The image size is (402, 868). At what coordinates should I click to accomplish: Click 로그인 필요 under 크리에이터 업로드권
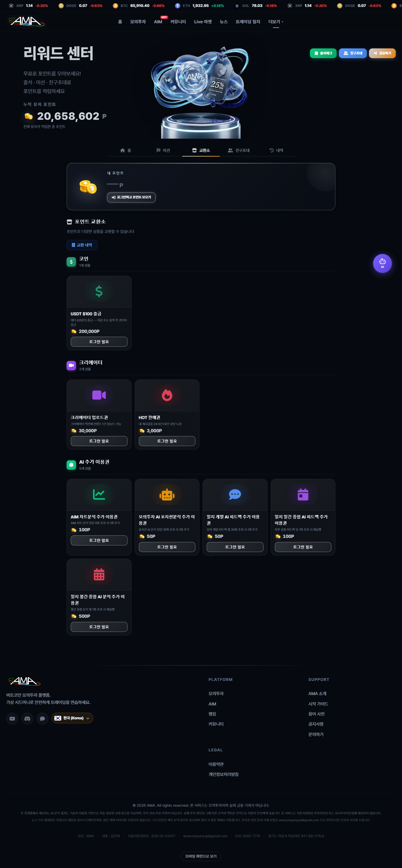pos(99,441)
